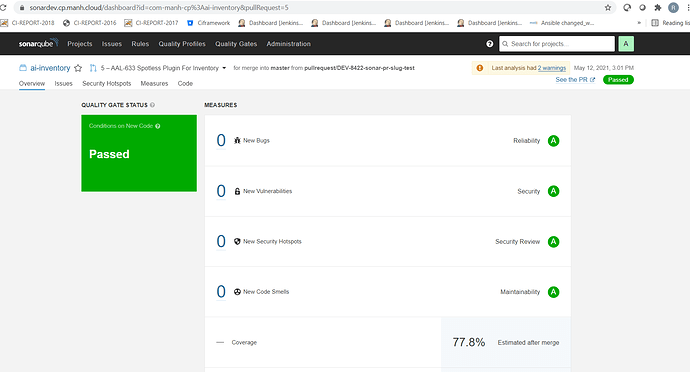The image size is (690, 372).
Task: Open the New Bugs count 0
Action: pos(221,140)
